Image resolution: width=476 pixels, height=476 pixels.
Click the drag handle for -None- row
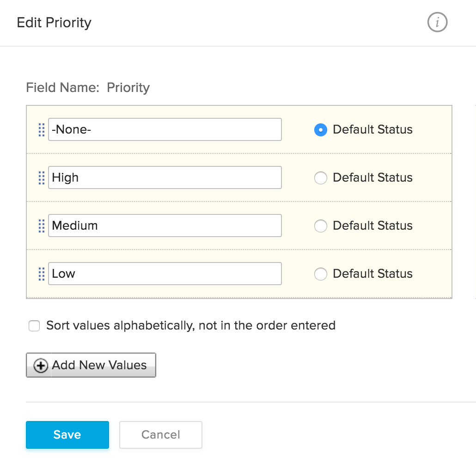click(42, 130)
